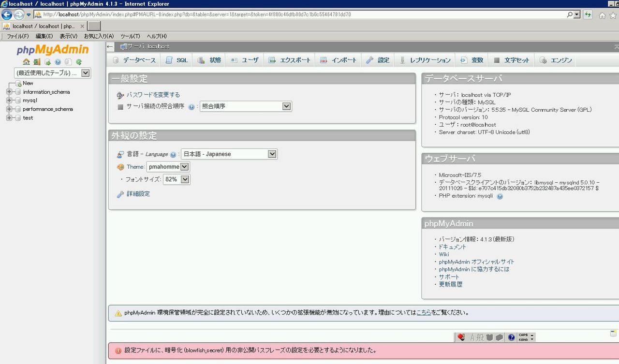The image size is (619, 364).
Task: Click the パスワードを変更する link
Action: tap(153, 95)
